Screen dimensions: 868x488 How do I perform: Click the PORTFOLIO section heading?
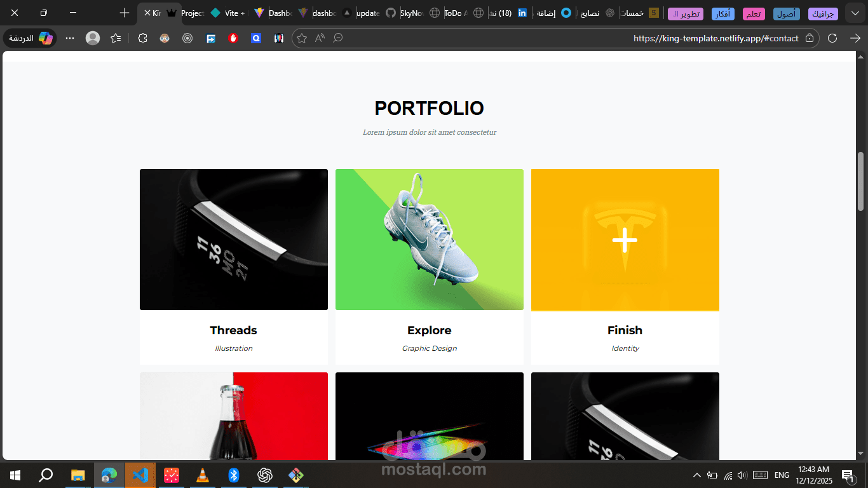pos(430,109)
